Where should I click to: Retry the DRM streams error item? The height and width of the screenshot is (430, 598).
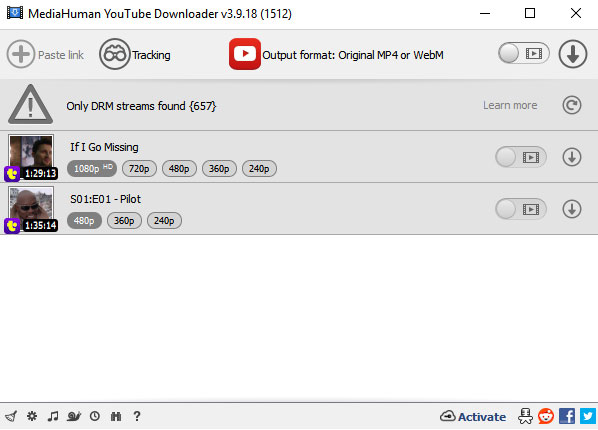pyautogui.click(x=572, y=105)
